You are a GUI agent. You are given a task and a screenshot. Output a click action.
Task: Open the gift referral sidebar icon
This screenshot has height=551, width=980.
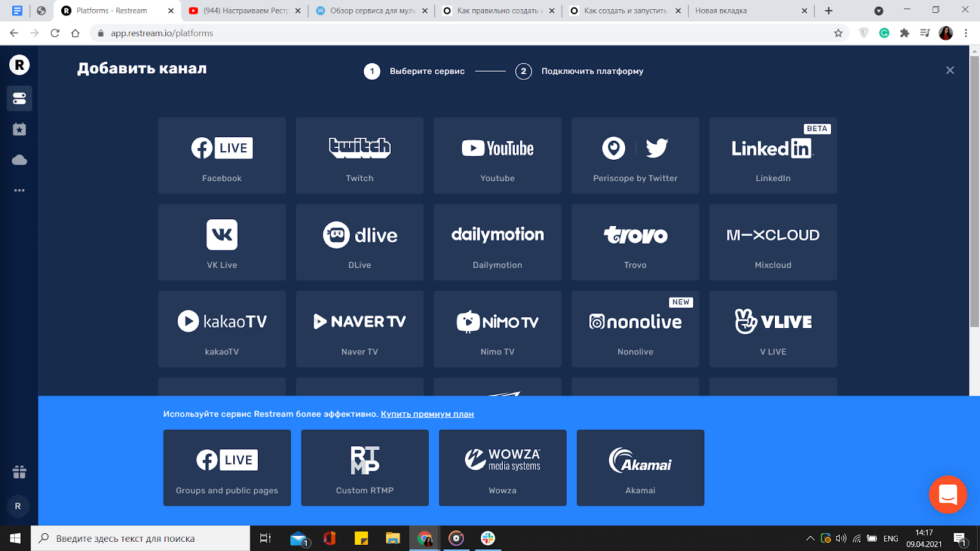(x=19, y=472)
